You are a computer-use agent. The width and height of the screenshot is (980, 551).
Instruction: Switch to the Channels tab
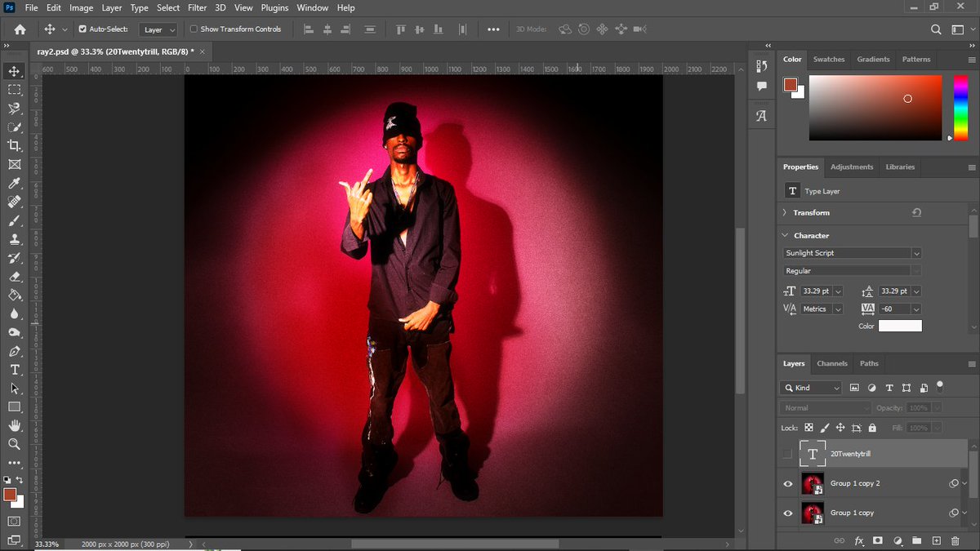click(x=831, y=363)
